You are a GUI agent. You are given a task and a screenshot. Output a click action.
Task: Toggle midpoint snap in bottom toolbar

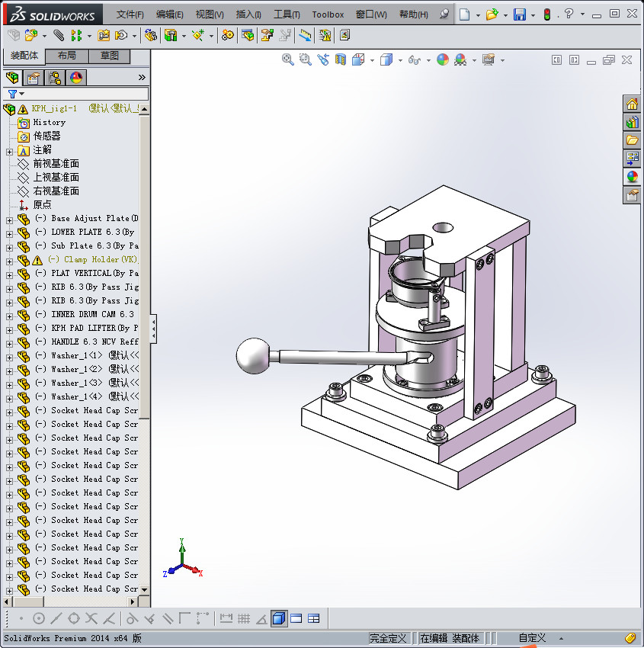click(56, 618)
